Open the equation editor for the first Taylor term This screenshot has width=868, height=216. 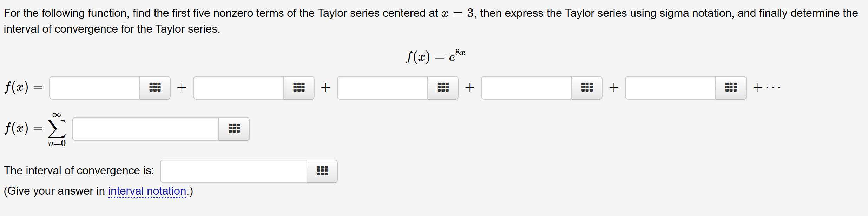154,88
